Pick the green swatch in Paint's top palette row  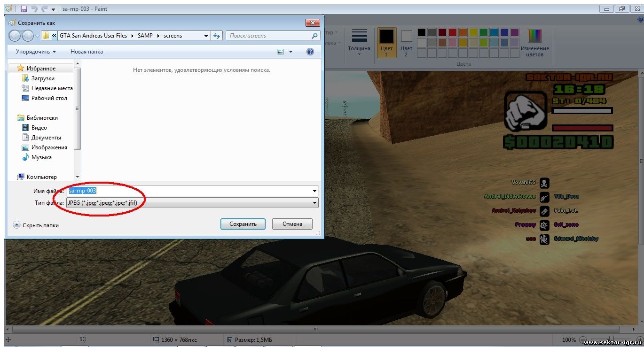tap(484, 32)
